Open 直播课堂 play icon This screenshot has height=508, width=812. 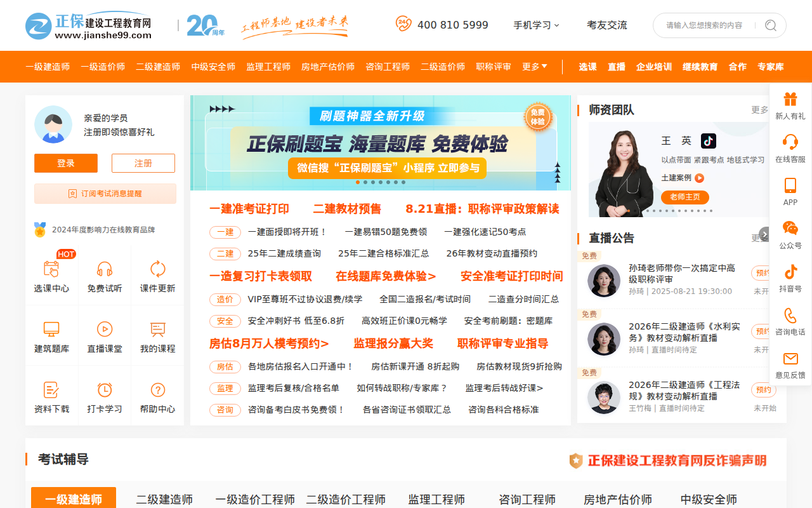pos(105,329)
